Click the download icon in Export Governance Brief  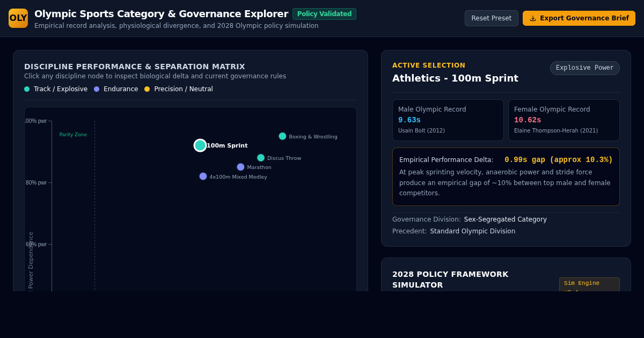pos(533,18)
